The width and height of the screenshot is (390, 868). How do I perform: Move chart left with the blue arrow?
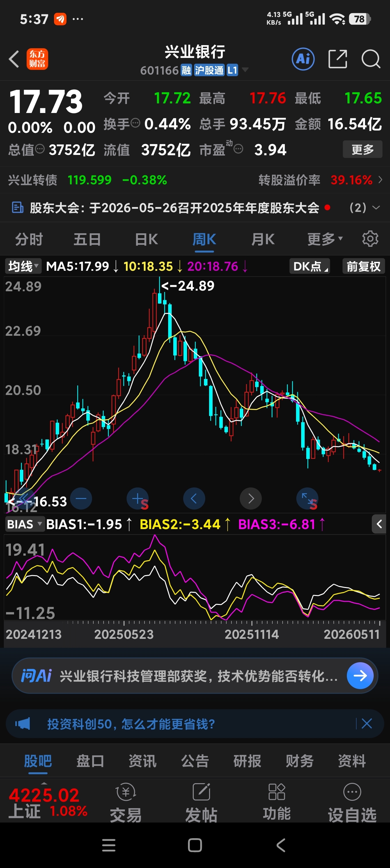coord(194,498)
